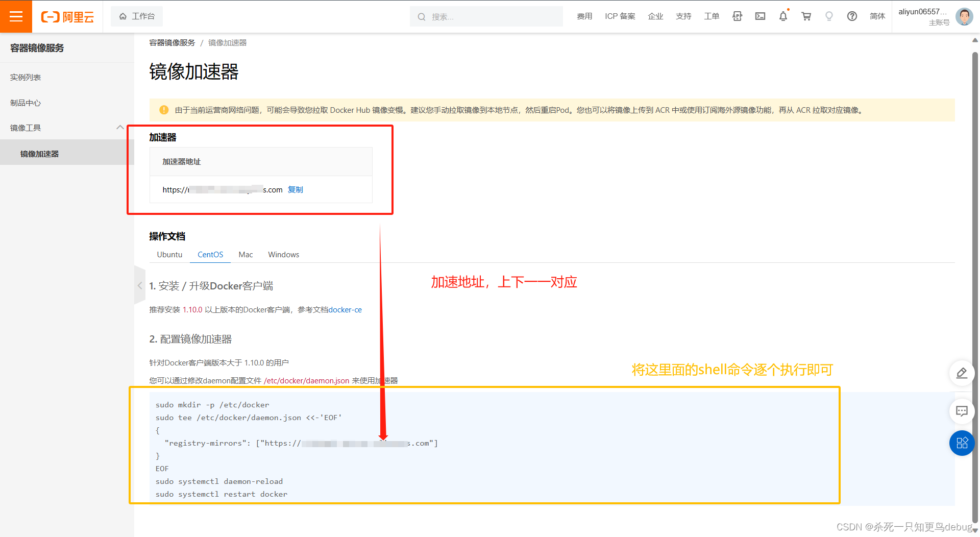Open the chat message floating button
The width and height of the screenshot is (980, 537).
tap(962, 411)
